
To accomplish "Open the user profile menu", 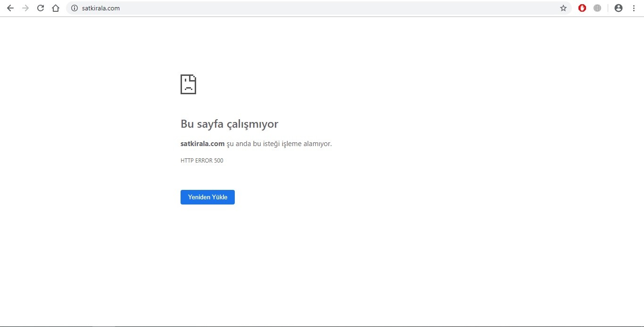I will click(619, 8).
